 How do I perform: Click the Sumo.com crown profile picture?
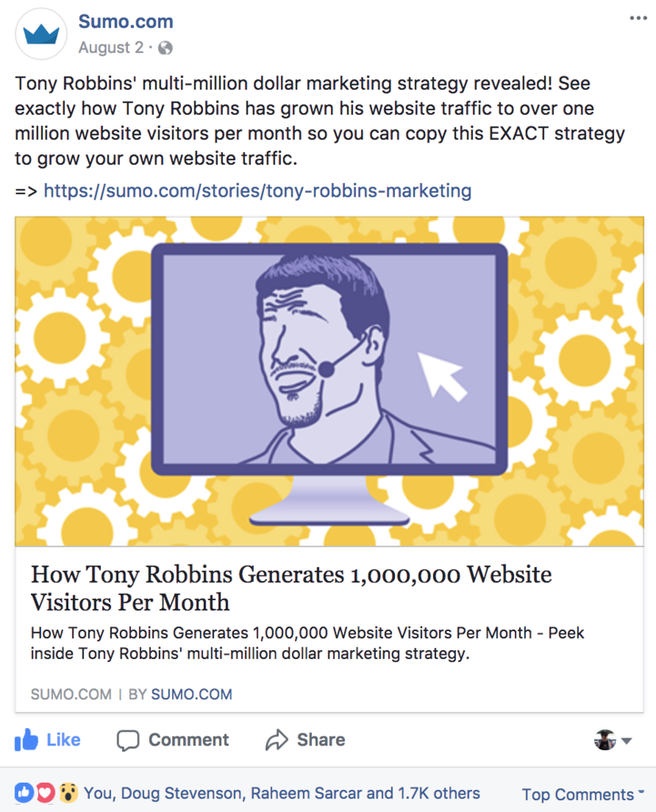(41, 34)
